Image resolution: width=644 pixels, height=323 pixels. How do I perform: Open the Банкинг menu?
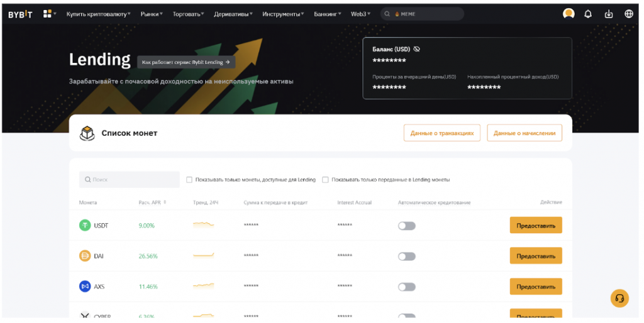click(x=328, y=14)
